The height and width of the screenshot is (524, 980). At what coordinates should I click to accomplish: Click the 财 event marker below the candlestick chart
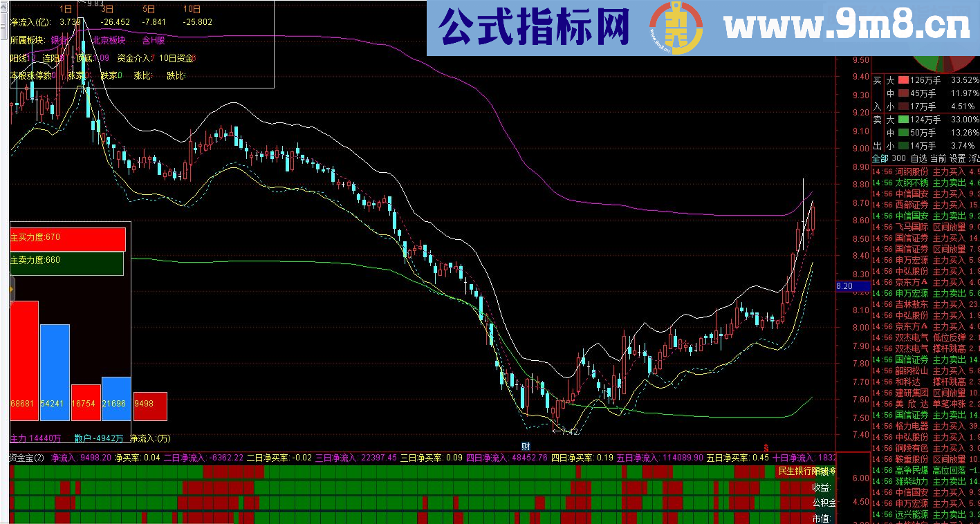(x=524, y=447)
